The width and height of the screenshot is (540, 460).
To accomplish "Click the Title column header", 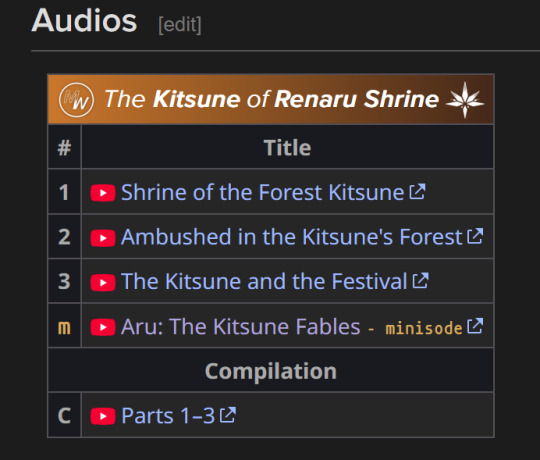I will 288,148.
